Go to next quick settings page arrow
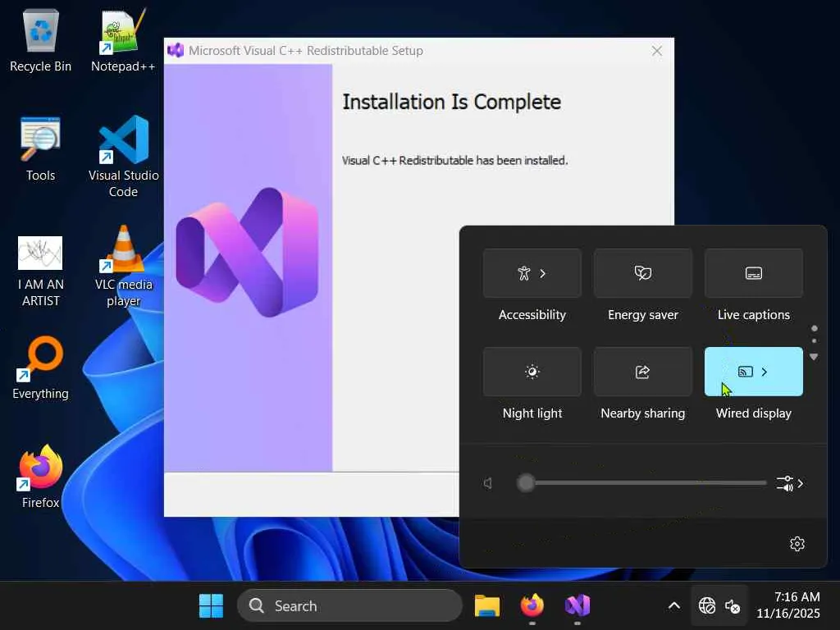The height and width of the screenshot is (630, 840). click(x=814, y=357)
